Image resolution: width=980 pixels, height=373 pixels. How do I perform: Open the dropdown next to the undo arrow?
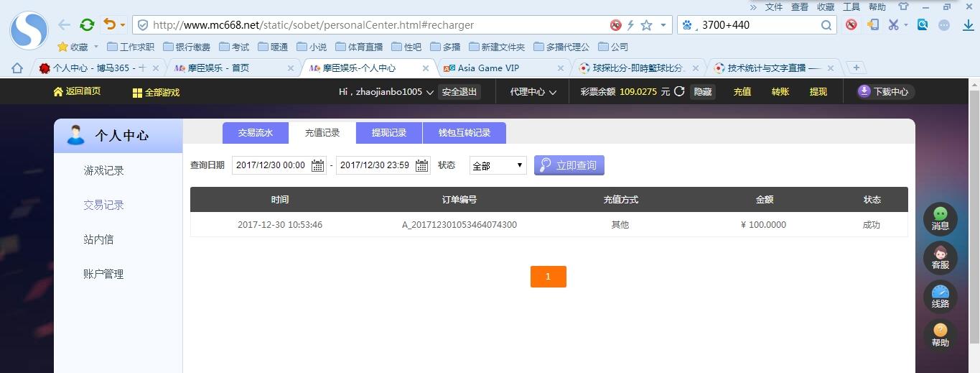coord(123,25)
